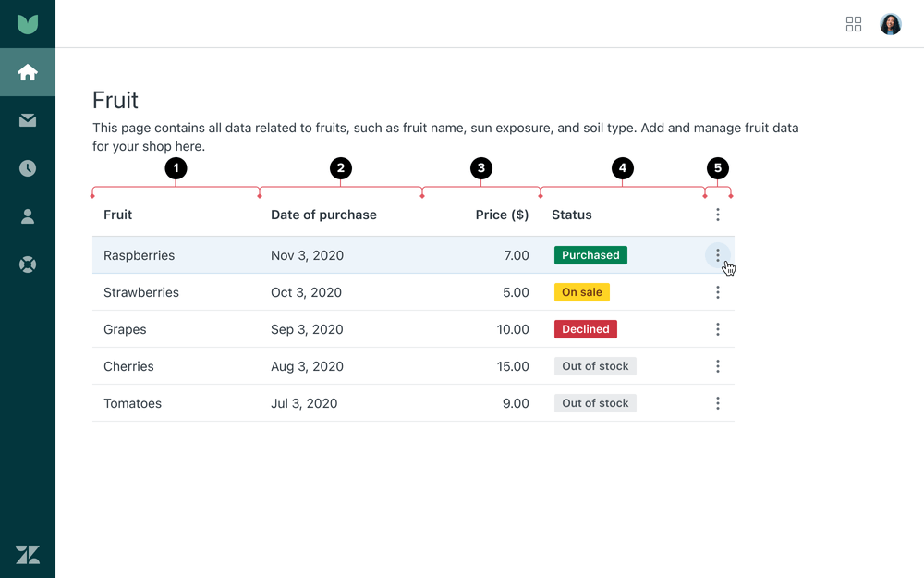Select the clock history icon in sidebar
Viewport: 924px width, 578px height.
click(28, 168)
